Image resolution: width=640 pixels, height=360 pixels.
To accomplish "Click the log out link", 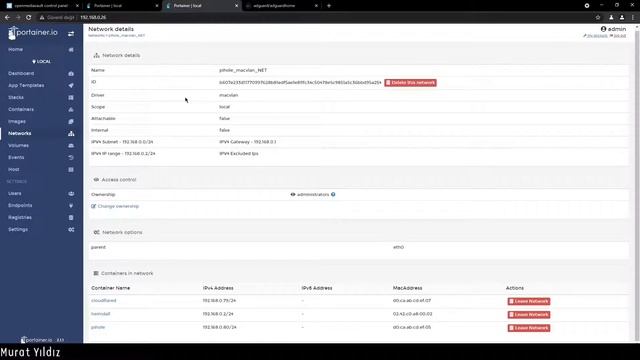I will point(618,36).
